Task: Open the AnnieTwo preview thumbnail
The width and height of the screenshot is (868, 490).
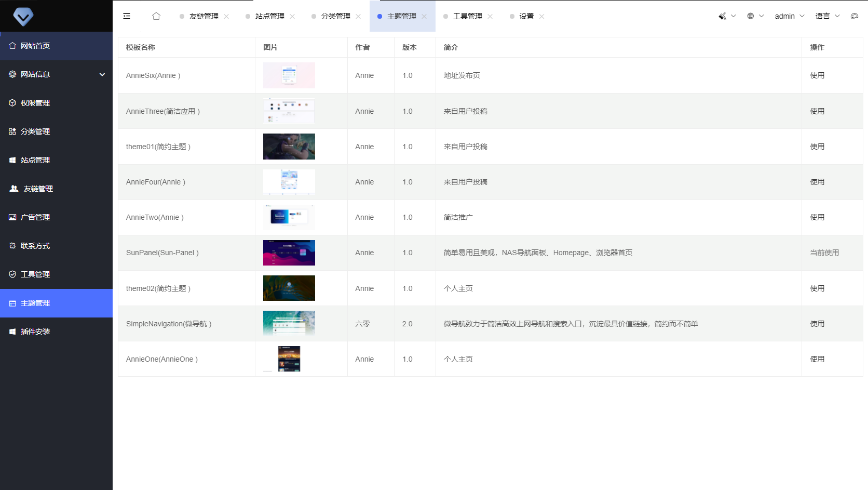Action: coord(289,217)
